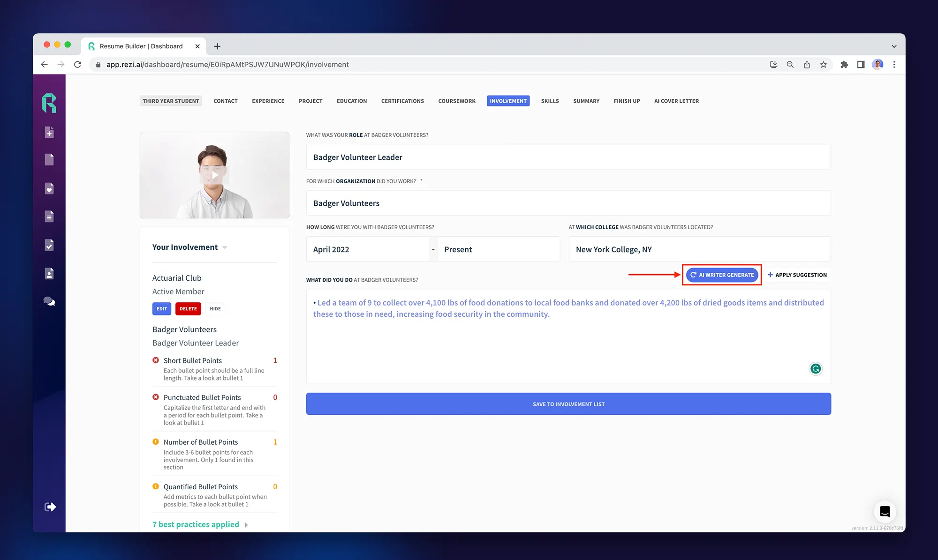Click the zoom magnifier icon in address bar

(790, 65)
